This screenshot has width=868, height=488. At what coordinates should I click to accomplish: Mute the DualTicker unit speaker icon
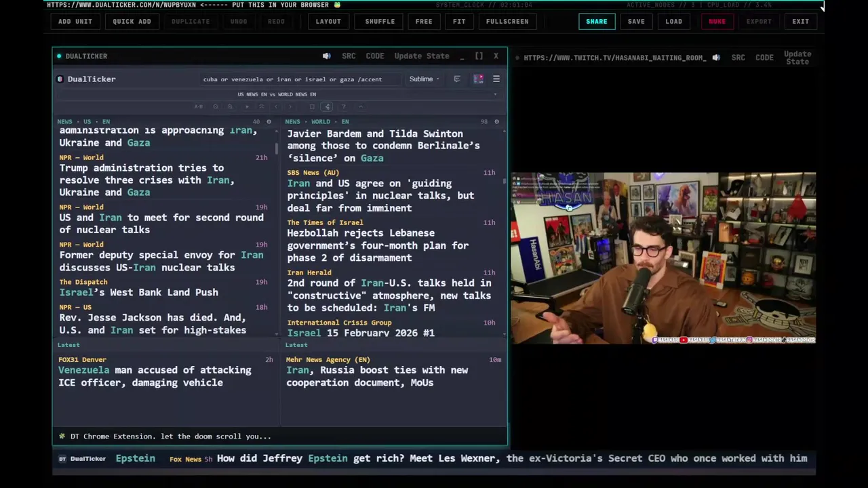tap(326, 56)
